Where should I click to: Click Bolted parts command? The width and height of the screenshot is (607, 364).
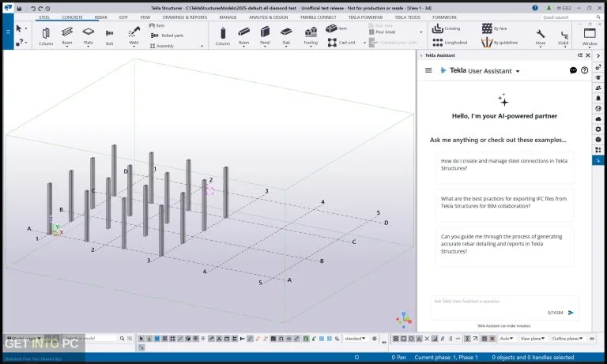(167, 36)
